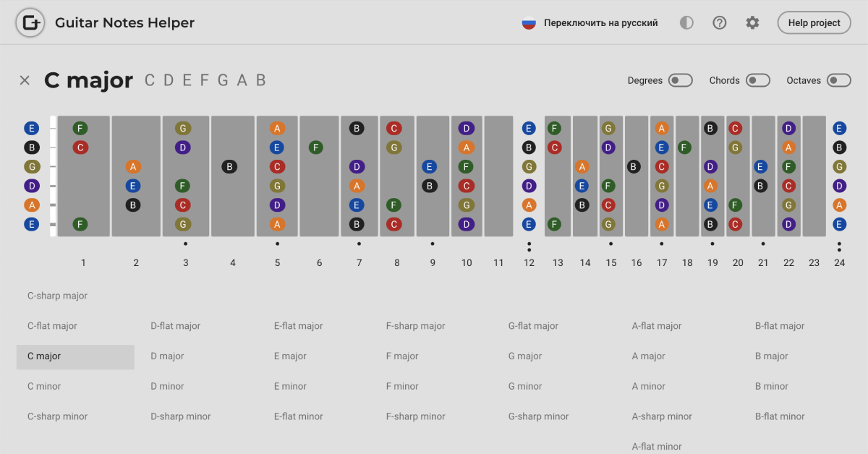Click the green F note on fret 1

tap(80, 127)
